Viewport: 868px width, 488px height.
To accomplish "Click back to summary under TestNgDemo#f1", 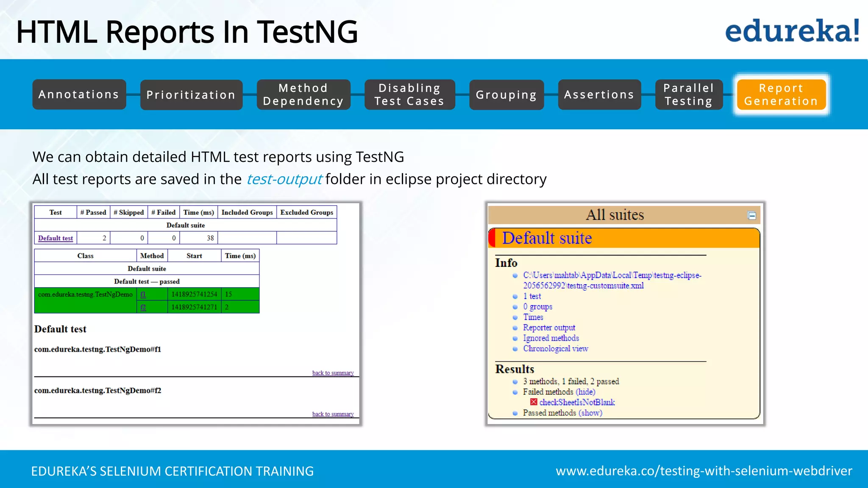I will pos(333,373).
